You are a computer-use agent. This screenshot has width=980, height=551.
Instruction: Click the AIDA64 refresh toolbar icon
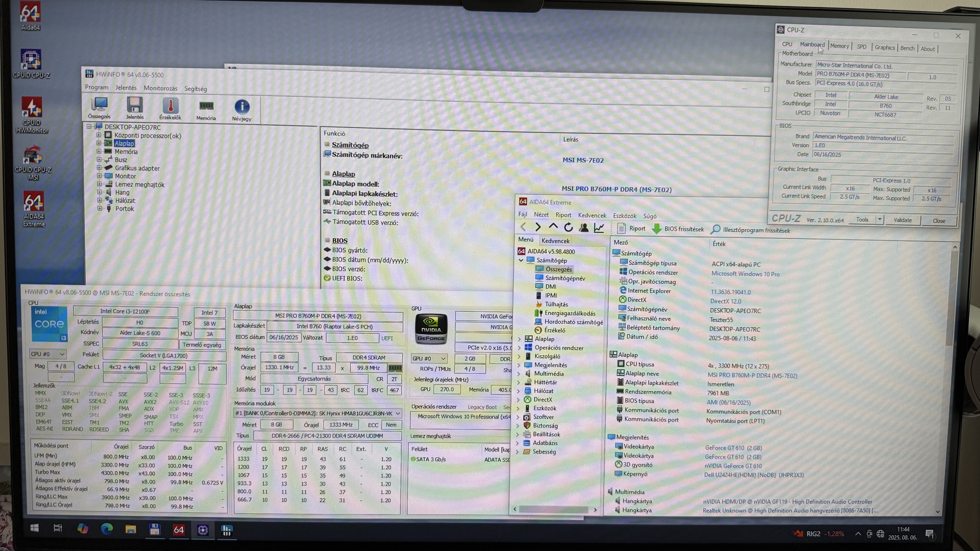click(568, 228)
